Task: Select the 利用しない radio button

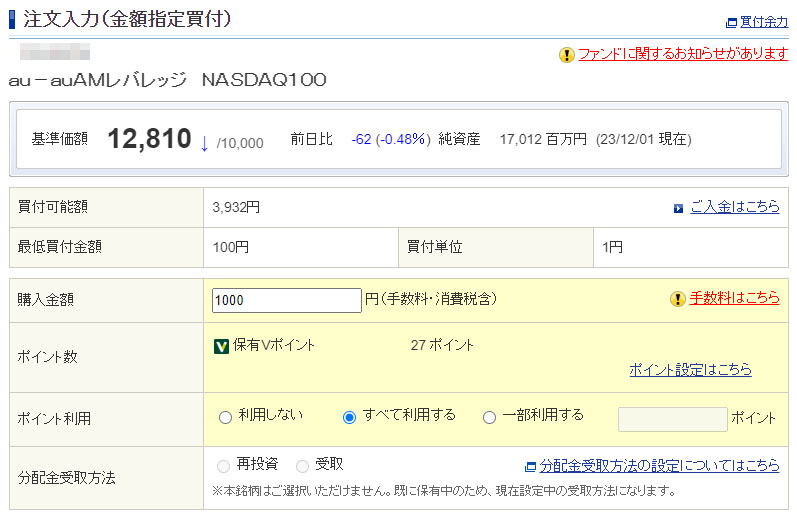Action: pos(225,417)
